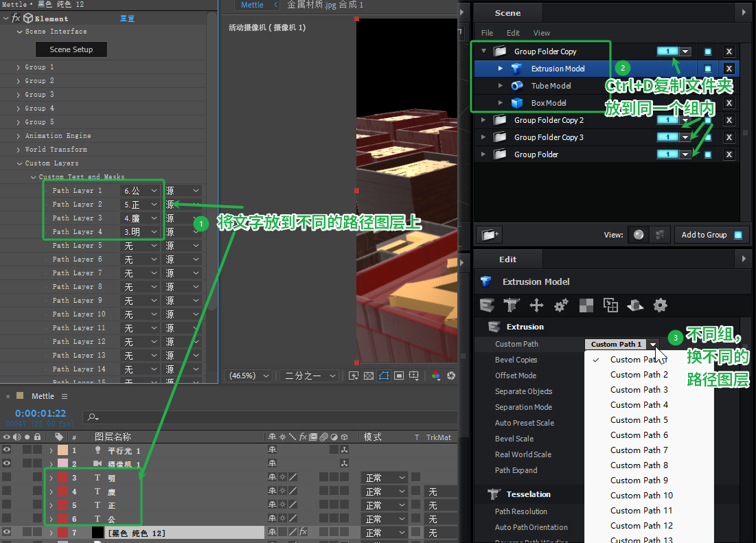The width and height of the screenshot is (756, 543).
Task: Choose Custom Path 10 from list
Action: point(641,496)
